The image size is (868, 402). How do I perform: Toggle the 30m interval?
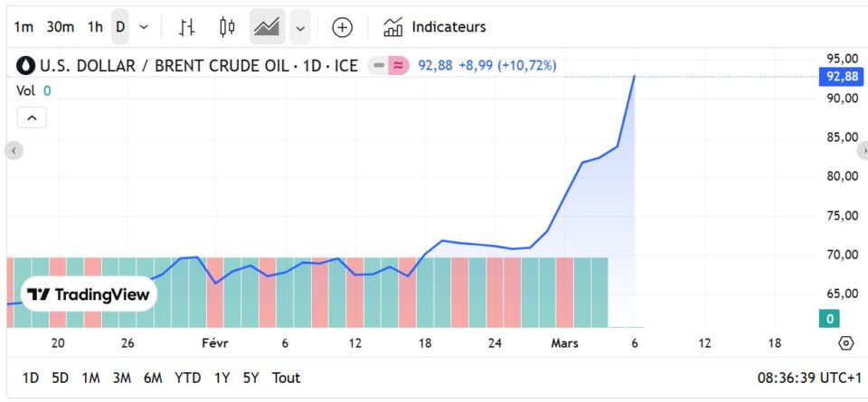tap(61, 27)
